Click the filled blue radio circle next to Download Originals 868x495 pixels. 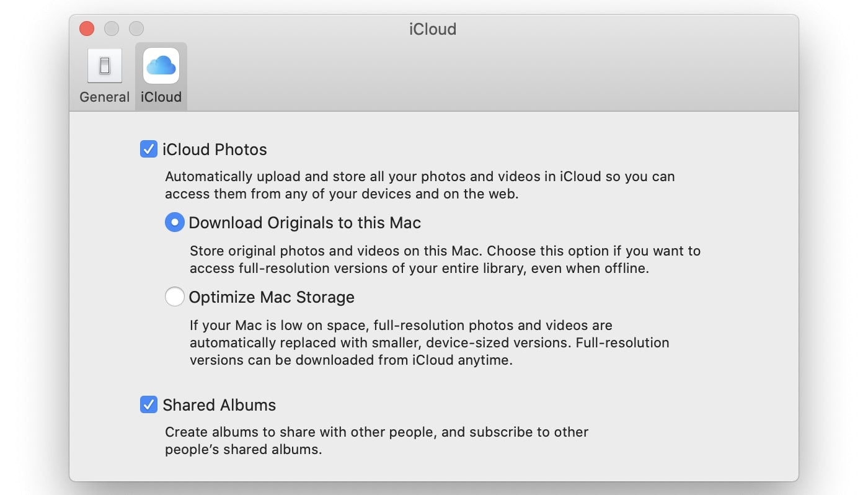pyautogui.click(x=174, y=222)
